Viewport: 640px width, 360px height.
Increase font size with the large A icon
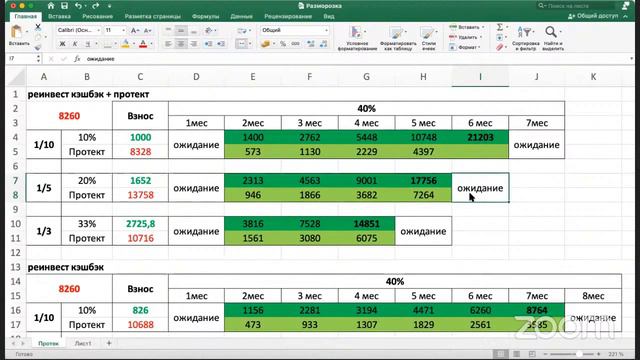135,30
